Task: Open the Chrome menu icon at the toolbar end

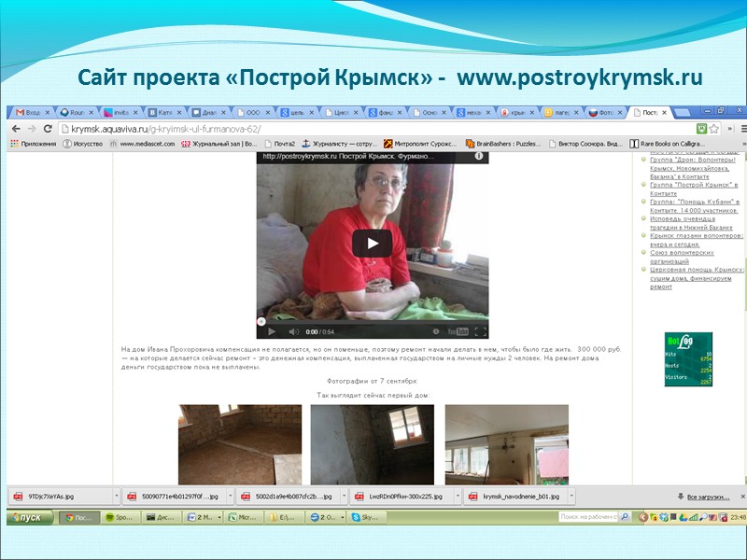Action: pyautogui.click(x=743, y=129)
